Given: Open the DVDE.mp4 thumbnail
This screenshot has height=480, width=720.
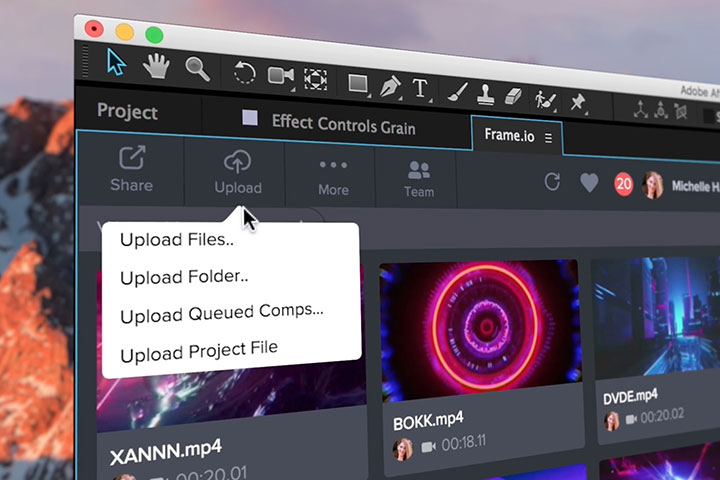Looking at the screenshot, I should click(x=657, y=316).
